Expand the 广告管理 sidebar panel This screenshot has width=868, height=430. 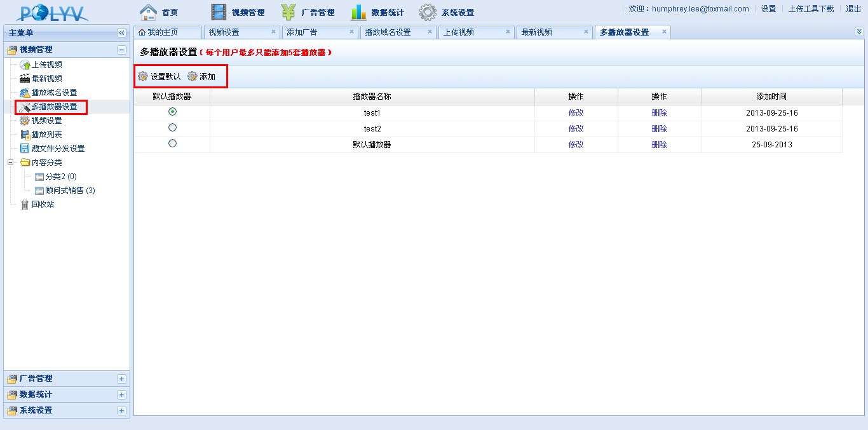tap(121, 379)
